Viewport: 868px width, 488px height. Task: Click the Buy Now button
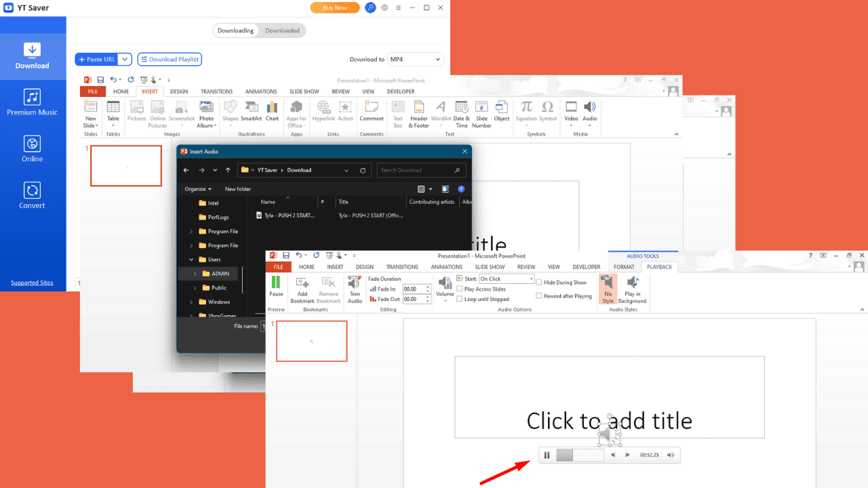(x=335, y=7)
